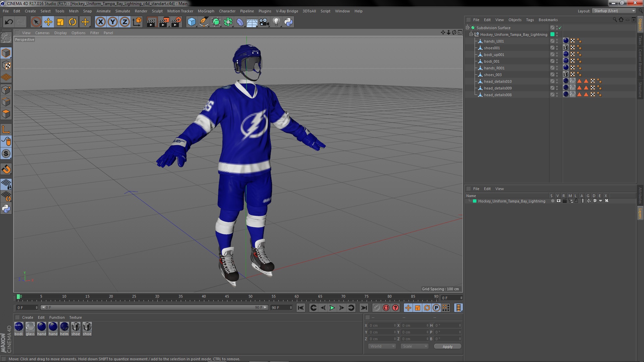Open Scale mode dropdown
Screen dimensions: 644x362
point(415,346)
